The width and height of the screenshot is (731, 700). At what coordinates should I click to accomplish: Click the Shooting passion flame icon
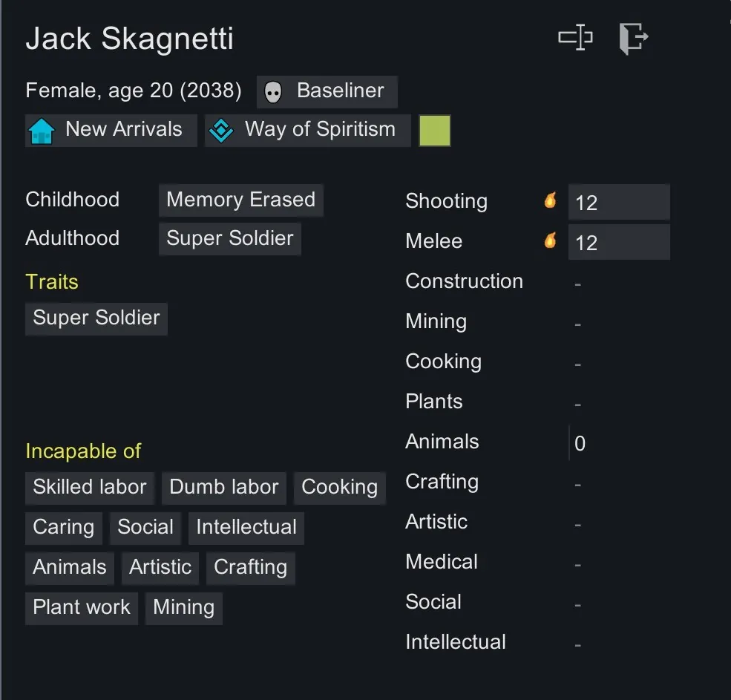point(550,200)
